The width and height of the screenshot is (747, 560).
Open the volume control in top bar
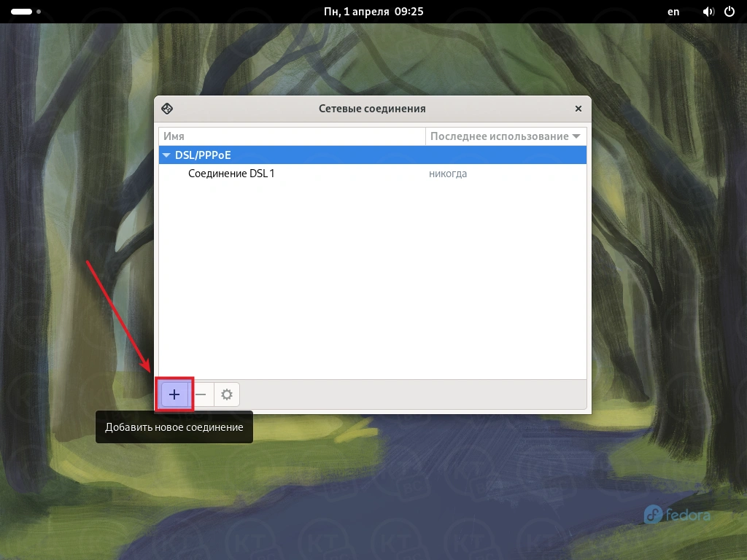click(x=708, y=12)
